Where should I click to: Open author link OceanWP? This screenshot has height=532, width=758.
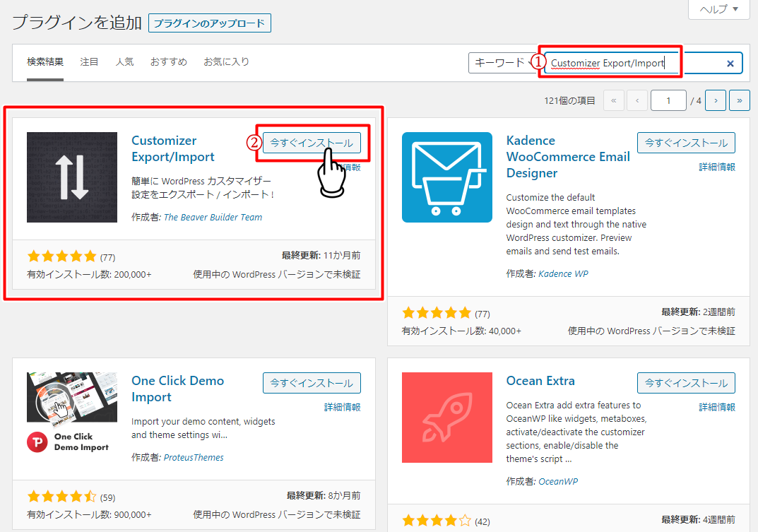(558, 482)
